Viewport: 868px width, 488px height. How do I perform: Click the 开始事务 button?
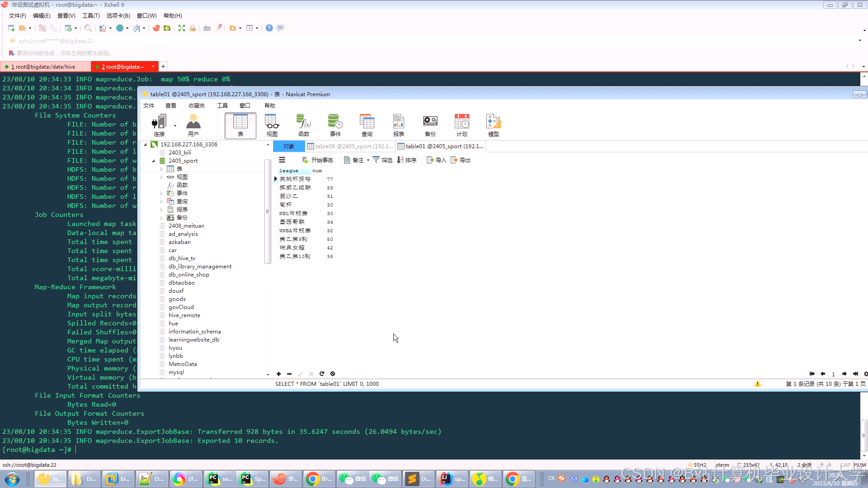pos(317,160)
